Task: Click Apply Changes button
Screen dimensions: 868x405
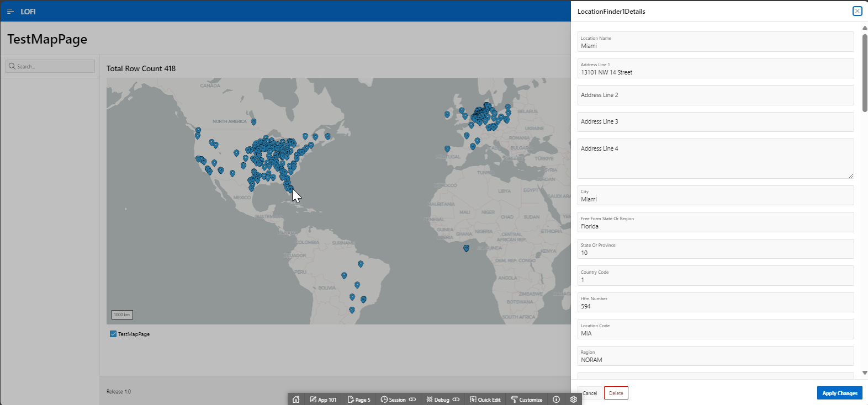Action: click(839, 393)
